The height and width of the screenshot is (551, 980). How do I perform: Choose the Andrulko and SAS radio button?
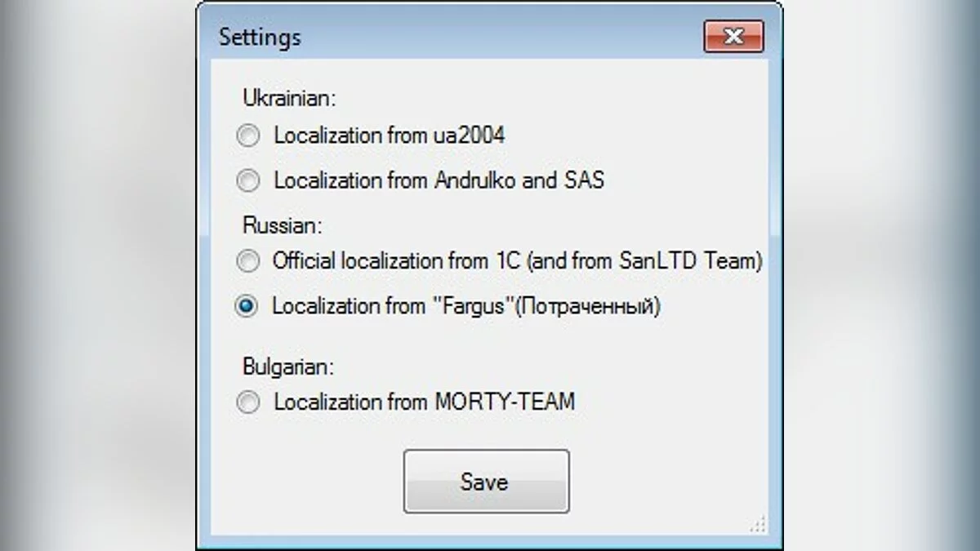[x=248, y=180]
